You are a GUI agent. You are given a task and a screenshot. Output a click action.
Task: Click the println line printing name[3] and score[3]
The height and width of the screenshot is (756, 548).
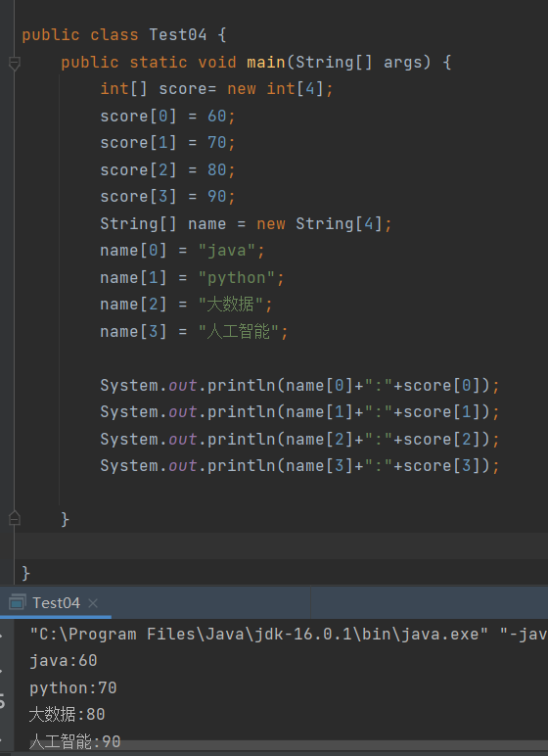(x=299, y=466)
